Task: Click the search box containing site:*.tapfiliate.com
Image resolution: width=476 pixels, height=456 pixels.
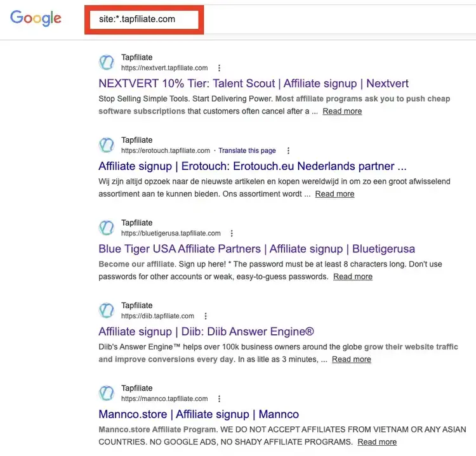Action: click(x=144, y=20)
